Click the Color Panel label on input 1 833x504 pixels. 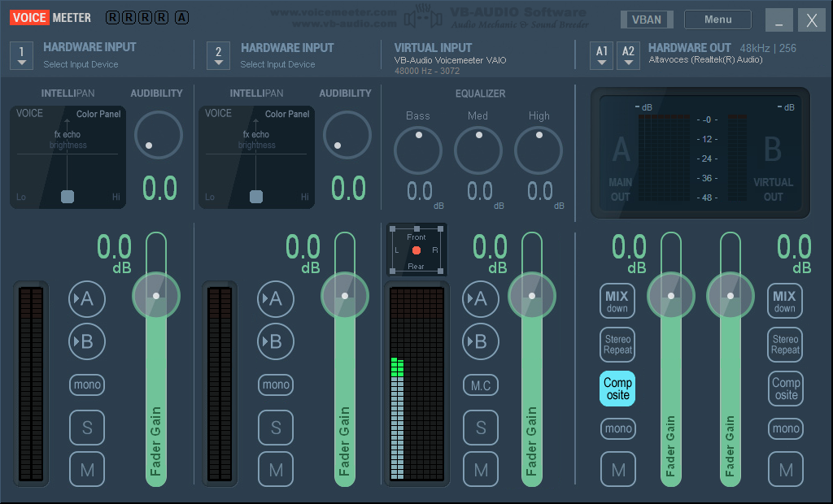tap(98, 114)
